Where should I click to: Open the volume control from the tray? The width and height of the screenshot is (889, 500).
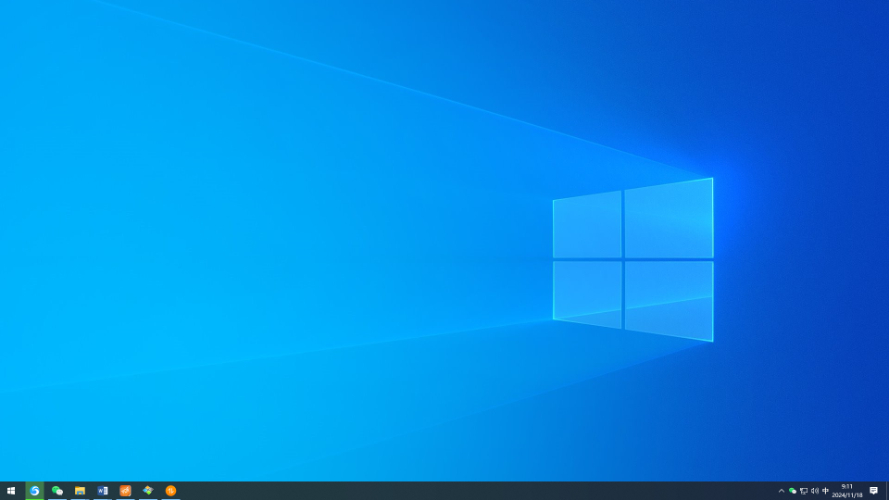tap(815, 491)
